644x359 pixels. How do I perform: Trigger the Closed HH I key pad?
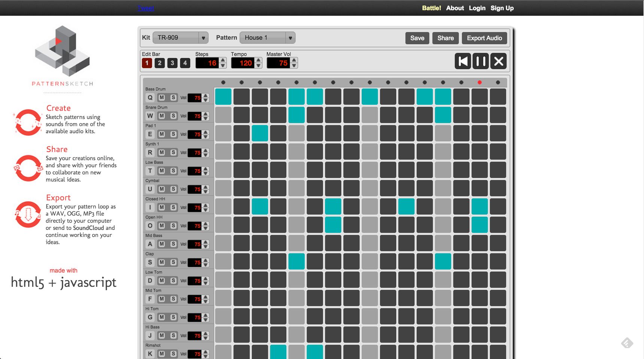point(150,207)
